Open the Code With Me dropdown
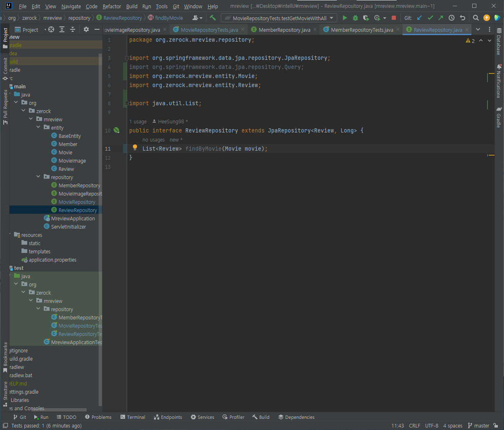Image resolution: width=504 pixels, height=430 pixels. pyautogui.click(x=197, y=18)
